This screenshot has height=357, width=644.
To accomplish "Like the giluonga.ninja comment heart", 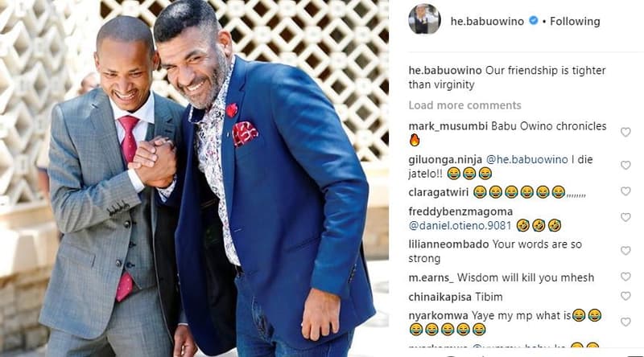I will coord(625,165).
